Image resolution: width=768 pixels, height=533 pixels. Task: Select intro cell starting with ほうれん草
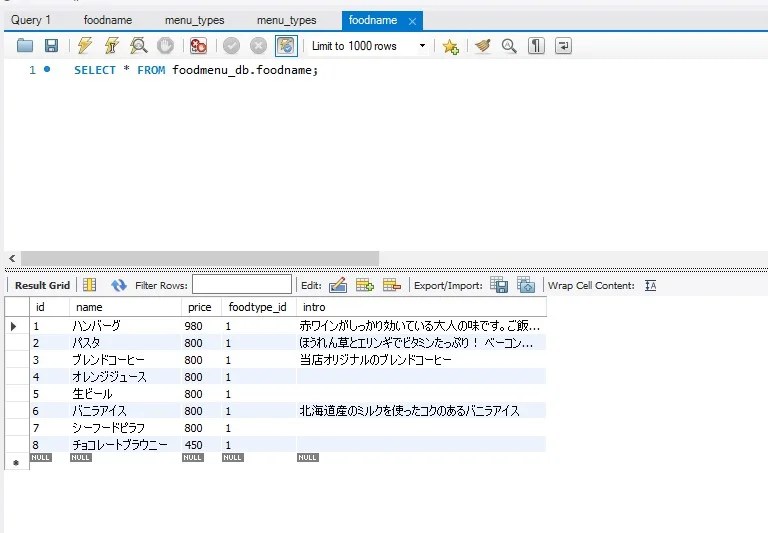pos(421,343)
